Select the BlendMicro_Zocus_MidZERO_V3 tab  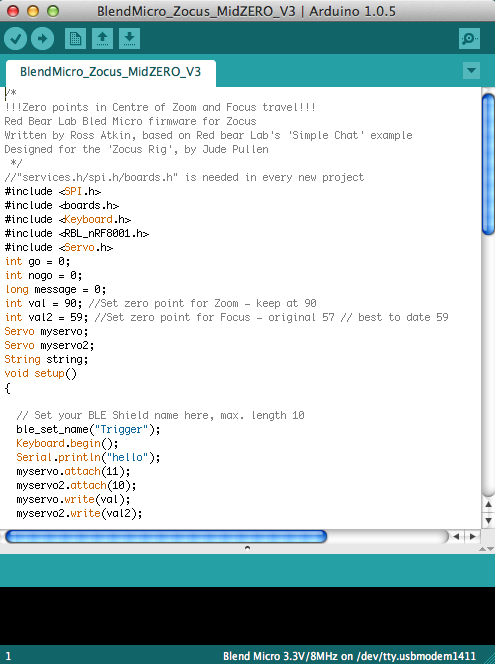tap(111, 72)
